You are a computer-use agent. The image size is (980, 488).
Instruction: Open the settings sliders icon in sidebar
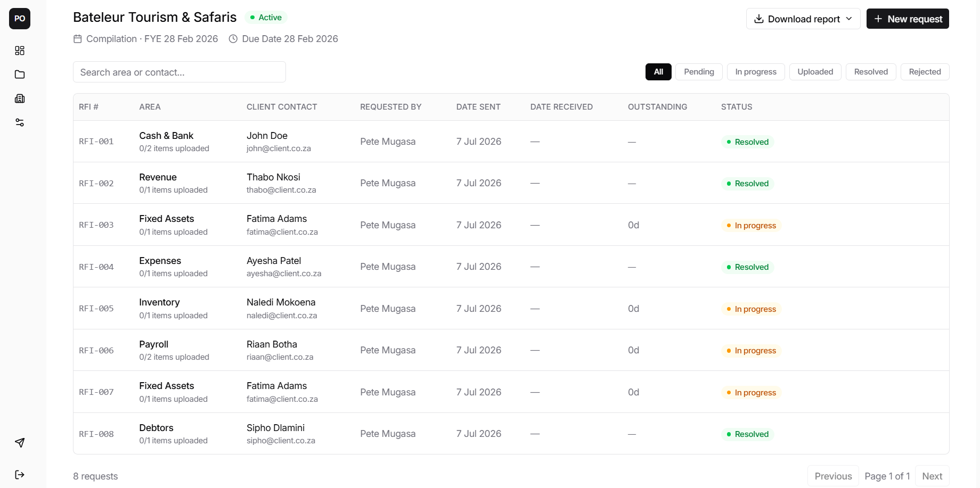[20, 122]
